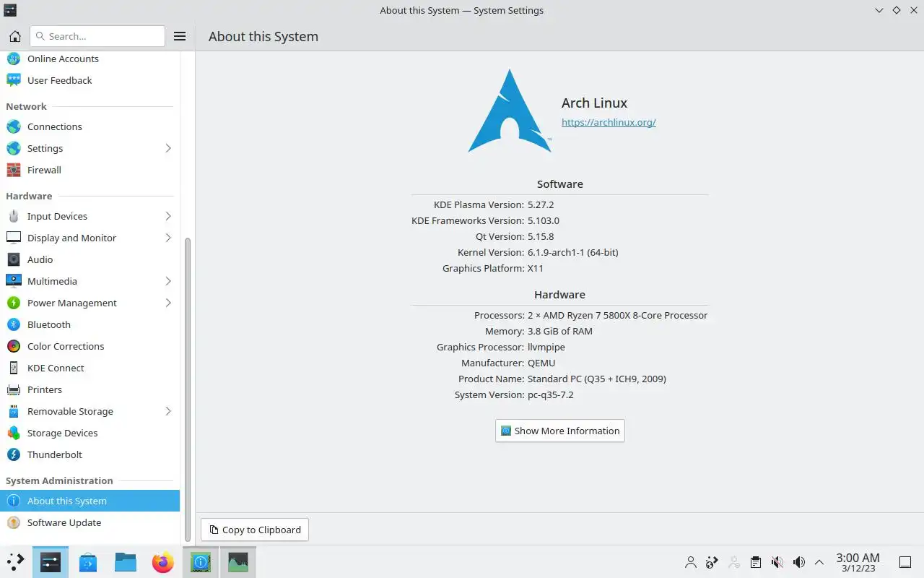
Task: Select the KDE Connect phone icon
Action: coord(14,368)
